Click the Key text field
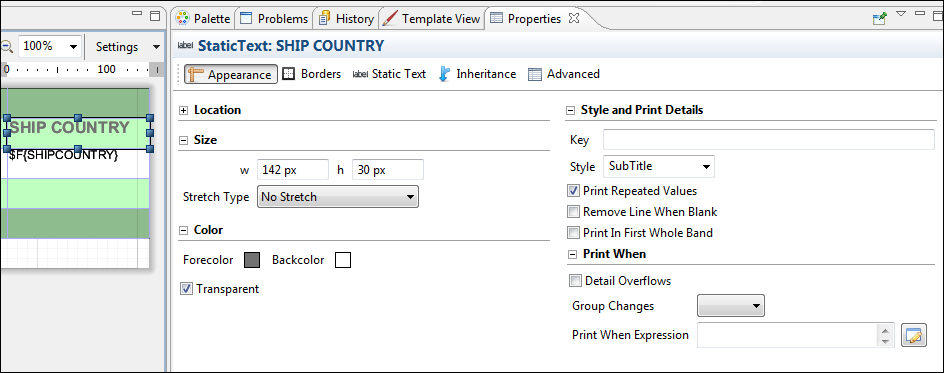 [x=769, y=140]
